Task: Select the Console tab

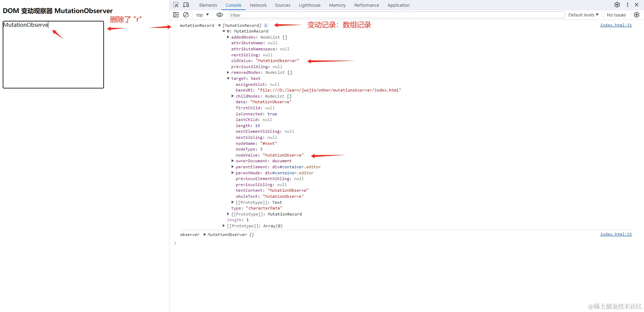Action: coord(233,5)
